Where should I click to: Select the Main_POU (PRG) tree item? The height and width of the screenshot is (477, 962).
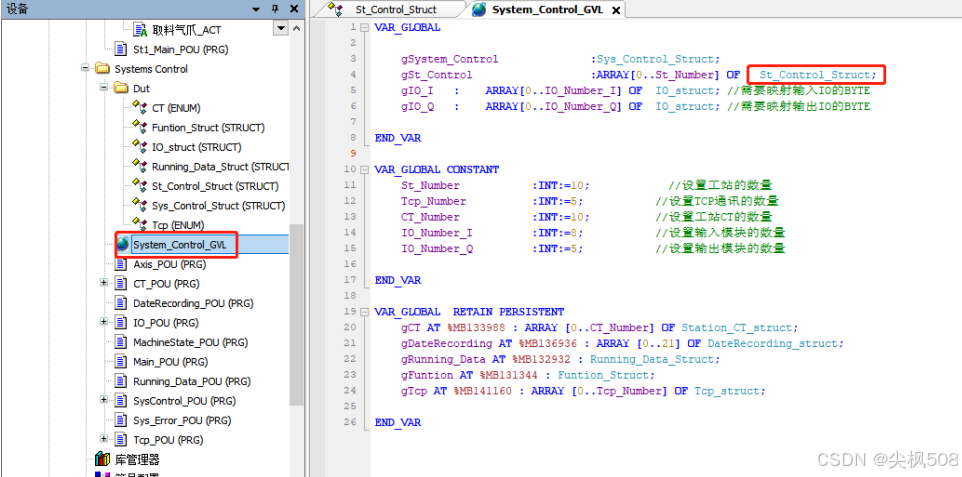pyautogui.click(x=170, y=362)
